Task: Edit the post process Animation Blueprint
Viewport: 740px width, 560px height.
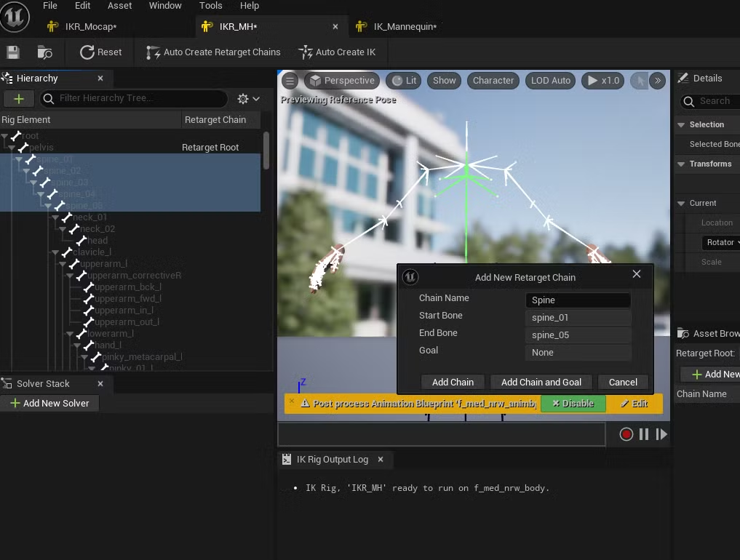Action: pyautogui.click(x=634, y=404)
